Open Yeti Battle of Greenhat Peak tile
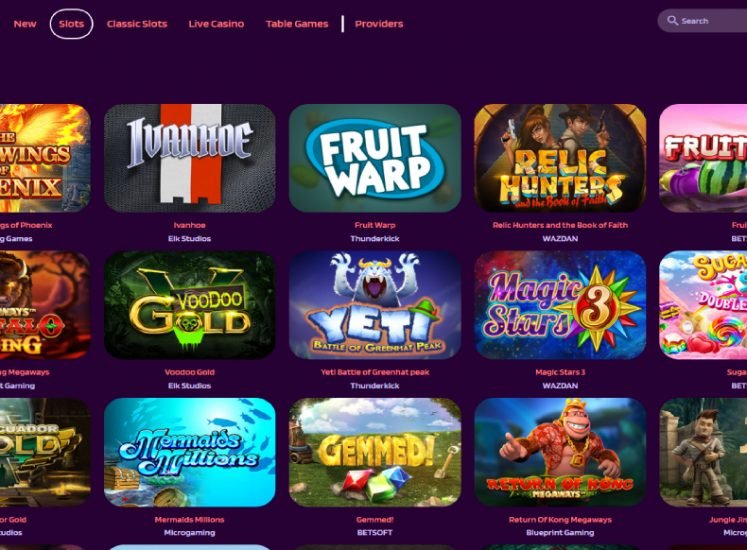 (x=375, y=305)
